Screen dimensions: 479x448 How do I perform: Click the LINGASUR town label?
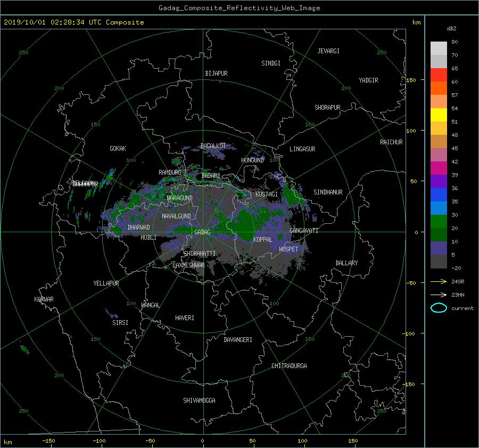tap(302, 149)
